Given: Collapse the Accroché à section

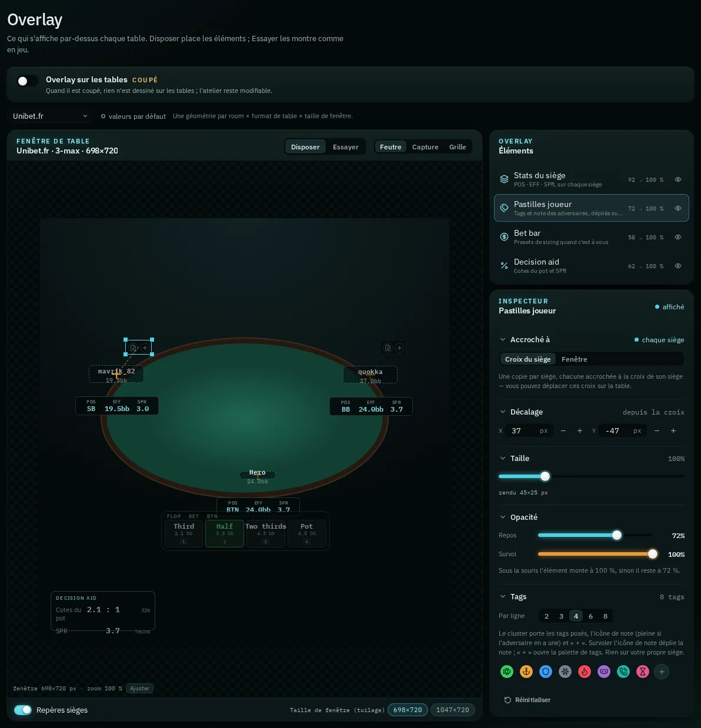Looking at the screenshot, I should [503, 339].
